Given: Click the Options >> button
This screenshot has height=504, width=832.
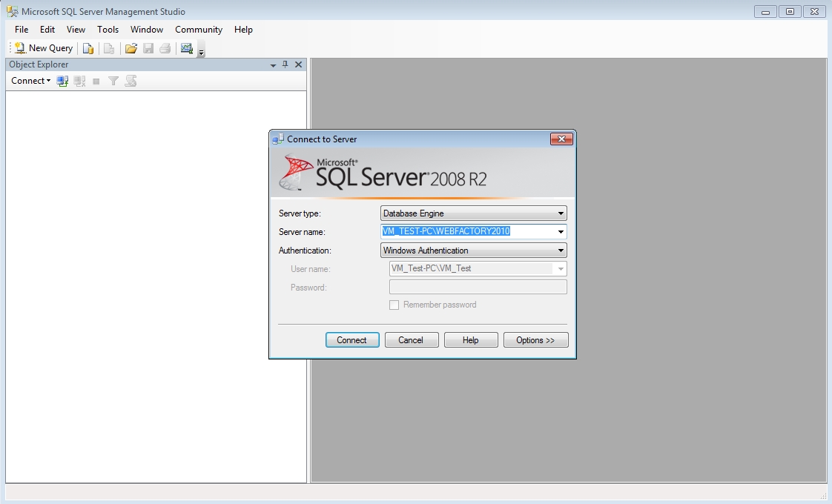Looking at the screenshot, I should pos(535,340).
